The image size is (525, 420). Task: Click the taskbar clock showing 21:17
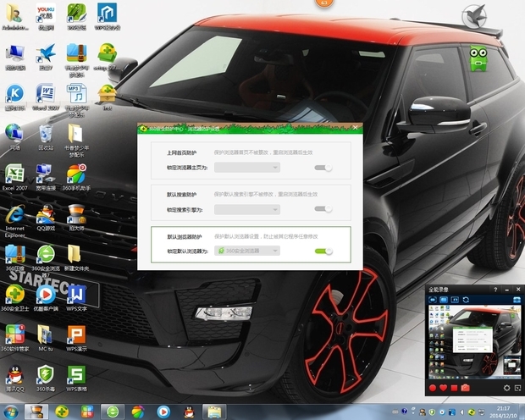click(x=501, y=411)
